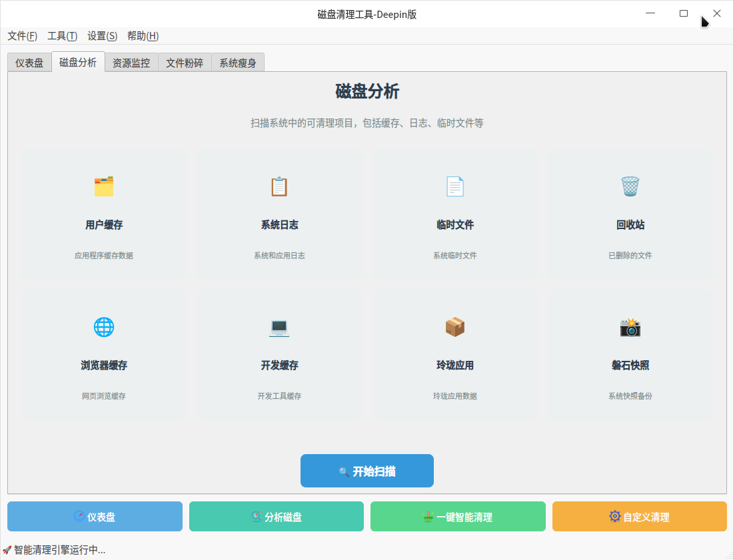The width and height of the screenshot is (733, 560).
Task: Click the rocket icon in the status bar
Action: click(x=7, y=550)
